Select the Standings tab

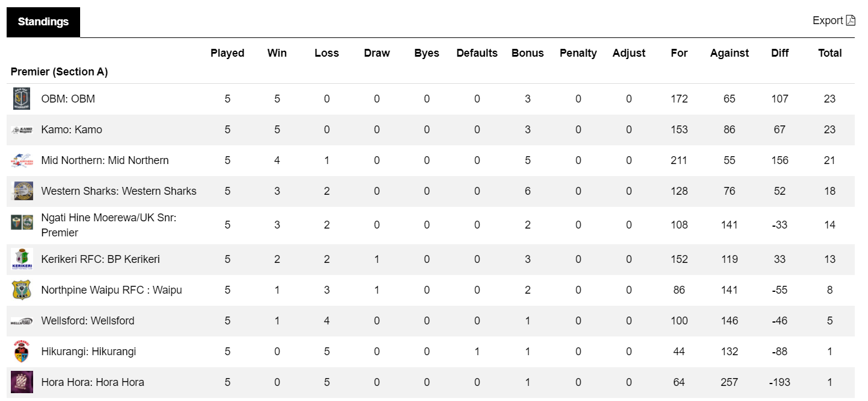pyautogui.click(x=43, y=22)
